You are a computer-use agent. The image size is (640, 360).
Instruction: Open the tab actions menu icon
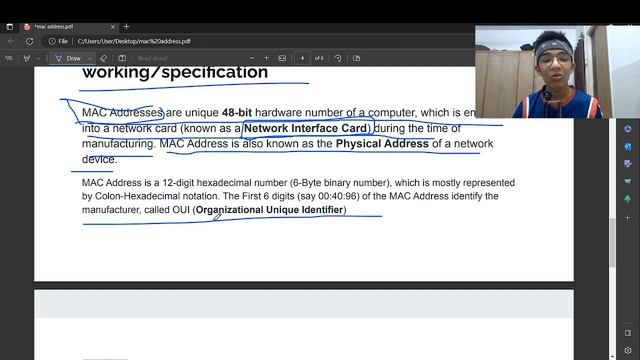click(x=10, y=27)
